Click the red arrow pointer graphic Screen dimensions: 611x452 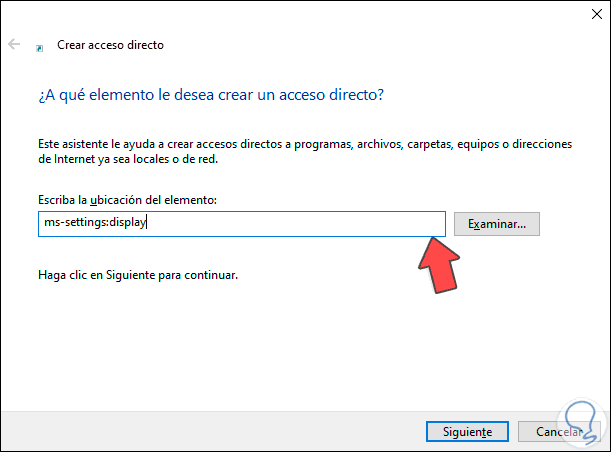(x=435, y=263)
